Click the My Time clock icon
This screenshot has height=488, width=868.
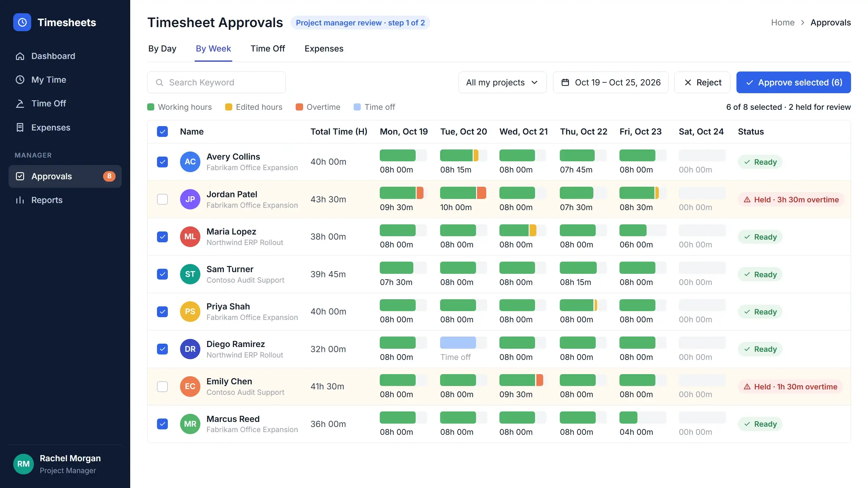click(x=20, y=80)
